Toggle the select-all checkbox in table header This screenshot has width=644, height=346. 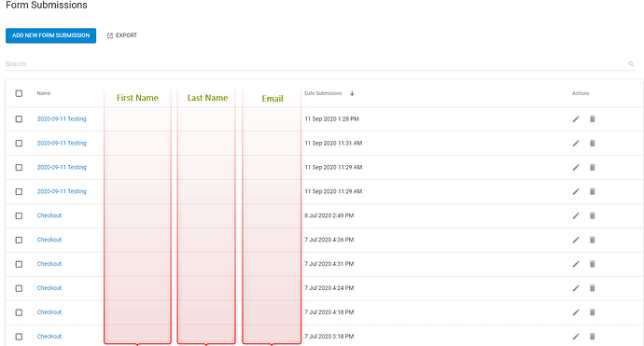pos(19,93)
